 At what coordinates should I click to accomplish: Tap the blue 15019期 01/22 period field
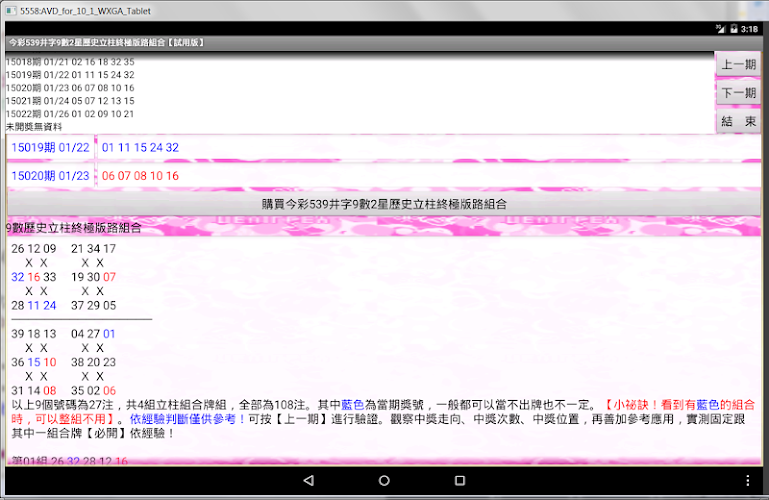(51, 148)
